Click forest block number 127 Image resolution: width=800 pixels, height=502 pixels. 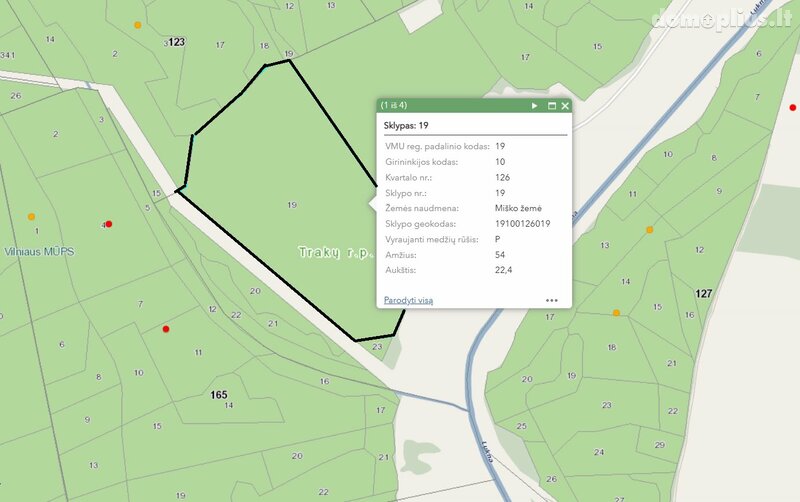(x=704, y=293)
